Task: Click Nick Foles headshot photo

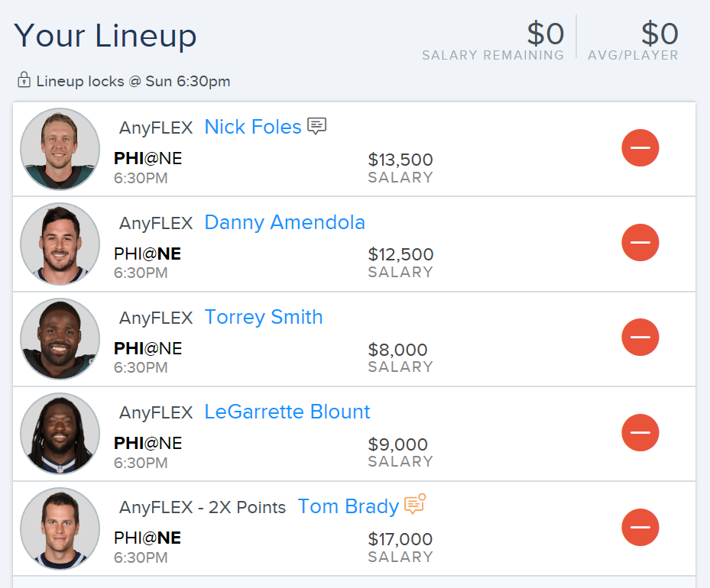Action: 60,148
